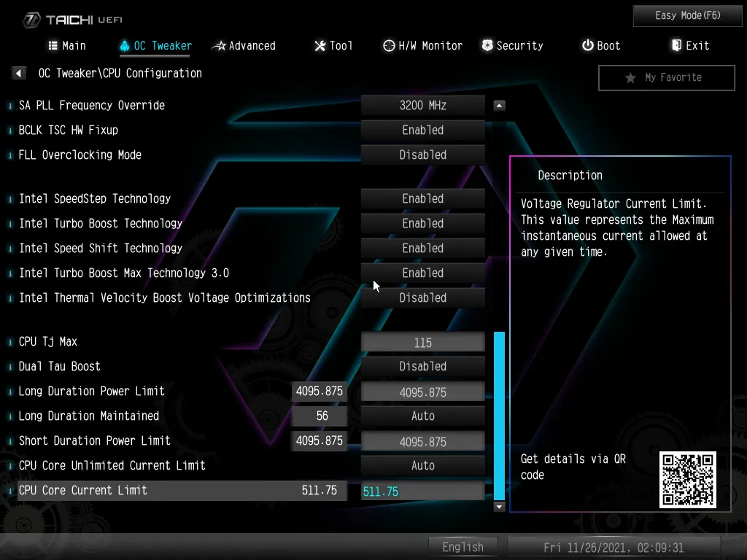Toggle Intel SpeedStep Technology Enabled value
Viewport: 747px width, 560px height.
tap(423, 198)
